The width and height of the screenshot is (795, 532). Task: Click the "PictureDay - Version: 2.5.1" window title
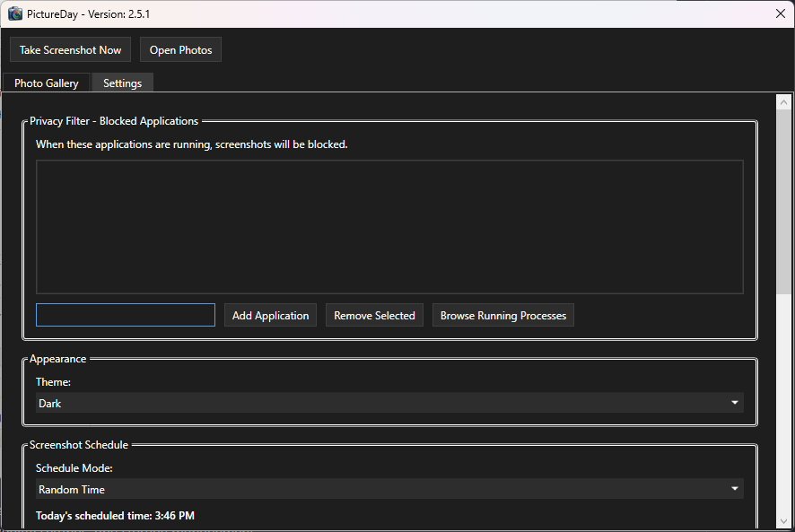(88, 14)
